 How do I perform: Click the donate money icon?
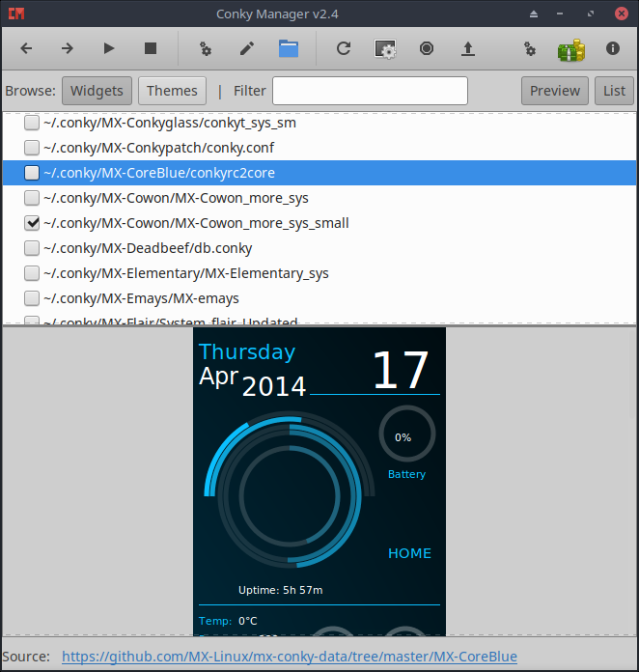pyautogui.click(x=571, y=49)
